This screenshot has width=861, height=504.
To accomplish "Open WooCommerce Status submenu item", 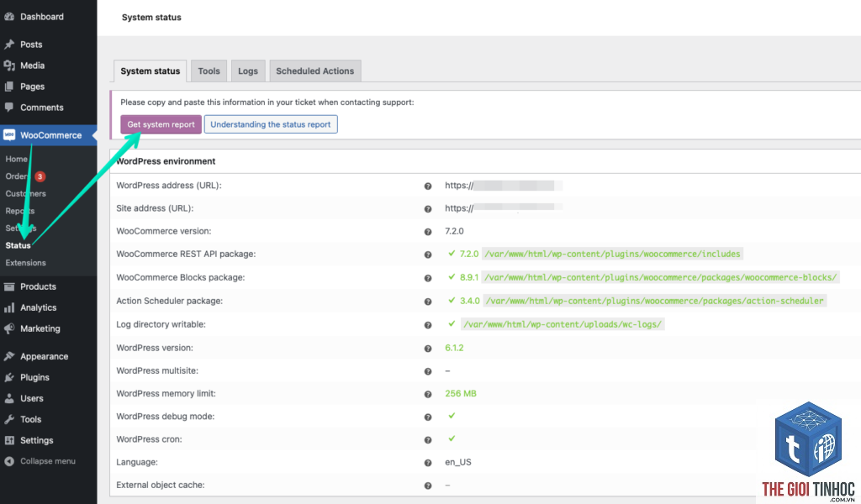I will pos(18,245).
